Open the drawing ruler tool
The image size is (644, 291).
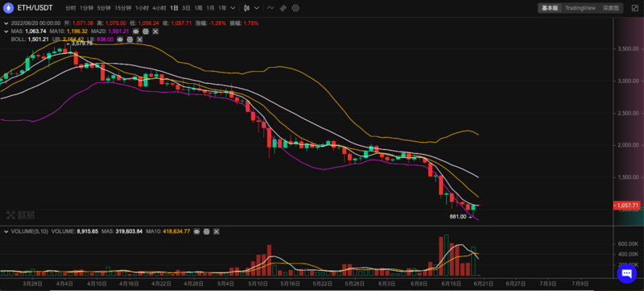(283, 8)
